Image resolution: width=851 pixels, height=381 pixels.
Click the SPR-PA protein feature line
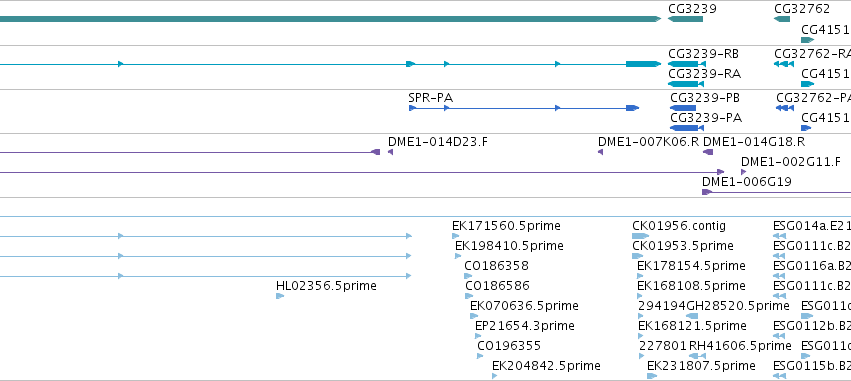524,108
